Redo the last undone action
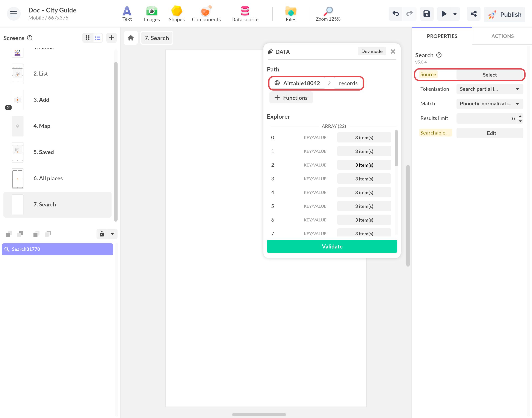The height and width of the screenshot is (418, 532). [x=409, y=14]
